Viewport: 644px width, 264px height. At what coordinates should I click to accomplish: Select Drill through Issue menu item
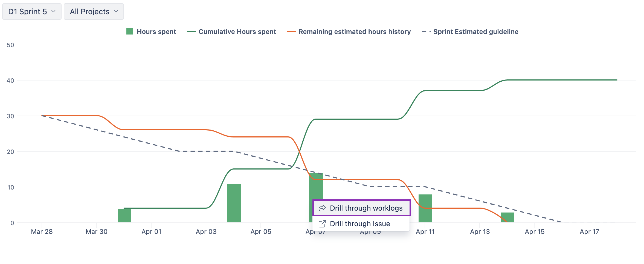click(x=361, y=224)
